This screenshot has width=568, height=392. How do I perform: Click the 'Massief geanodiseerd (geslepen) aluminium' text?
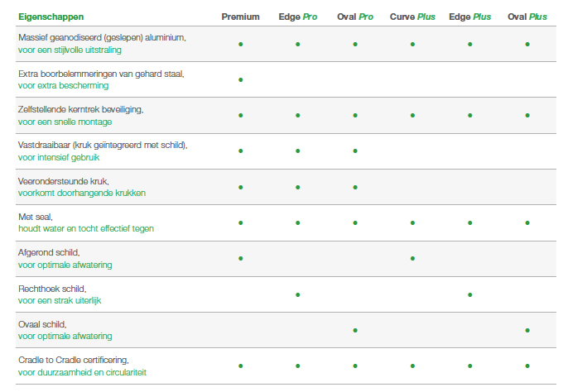tap(101, 38)
